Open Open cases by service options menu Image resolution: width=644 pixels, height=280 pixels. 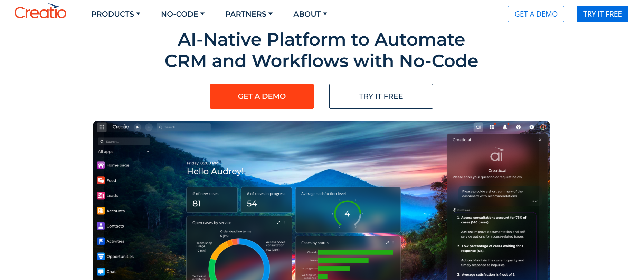pyautogui.click(x=284, y=223)
